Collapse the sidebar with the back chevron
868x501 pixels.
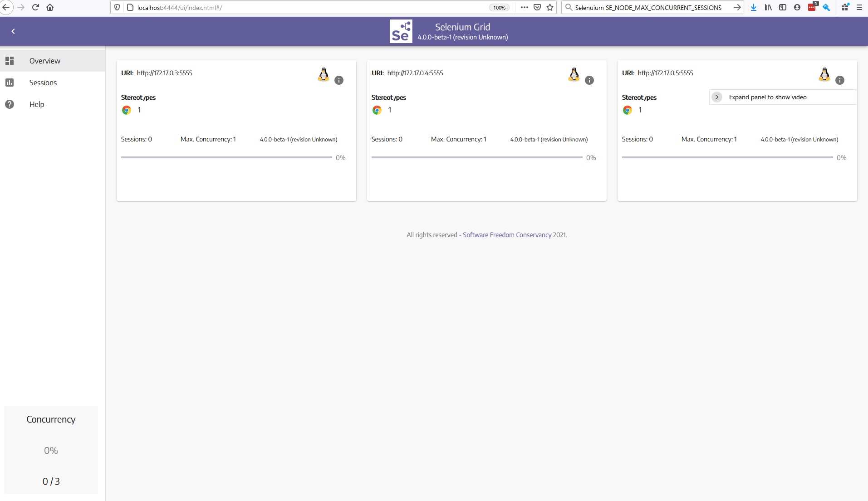coord(13,31)
